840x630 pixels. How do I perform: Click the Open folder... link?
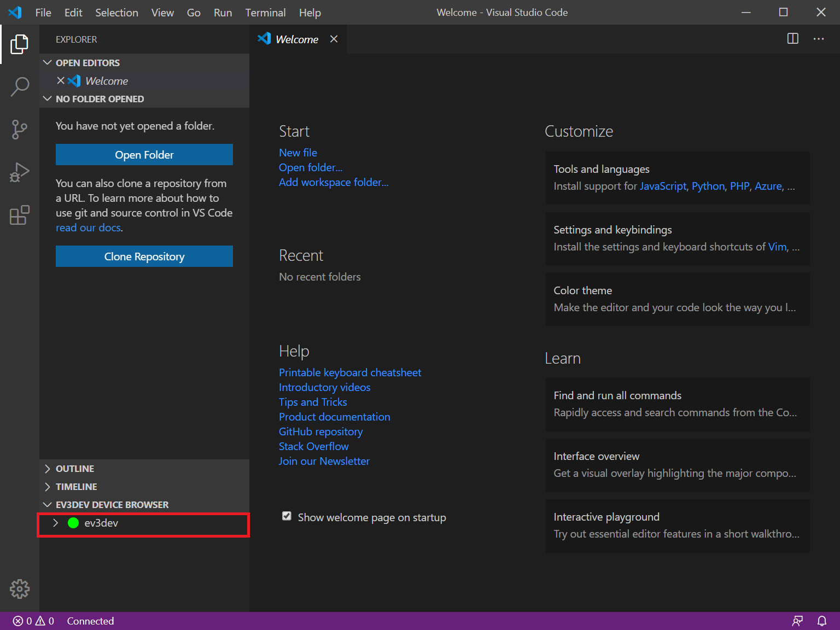311,167
